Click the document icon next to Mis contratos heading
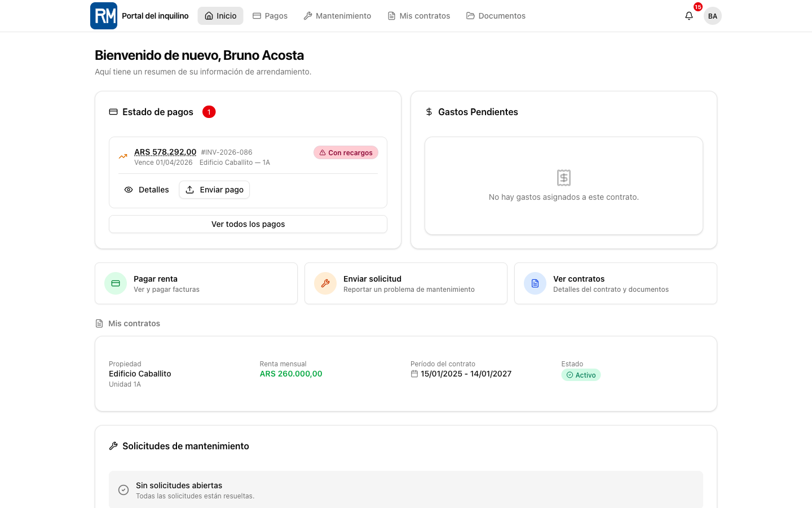Screen dimensions: 812x508 99,323
